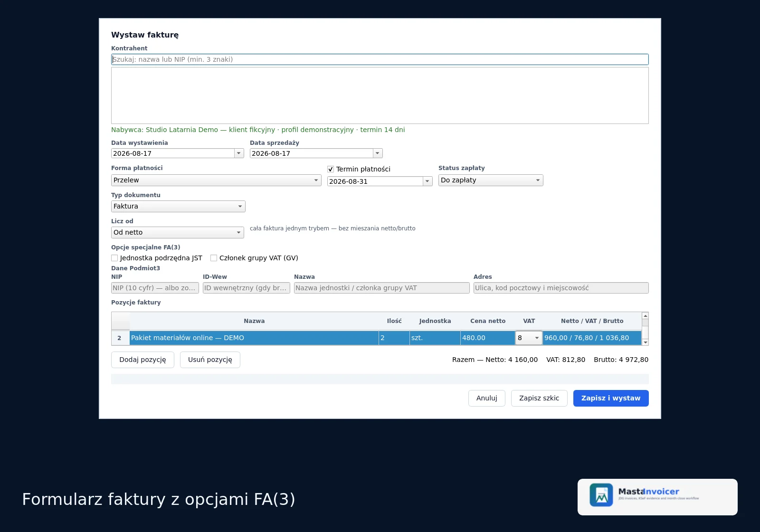The width and height of the screenshot is (760, 532).
Task: Click the table scrollbar up arrow
Action: tap(645, 316)
